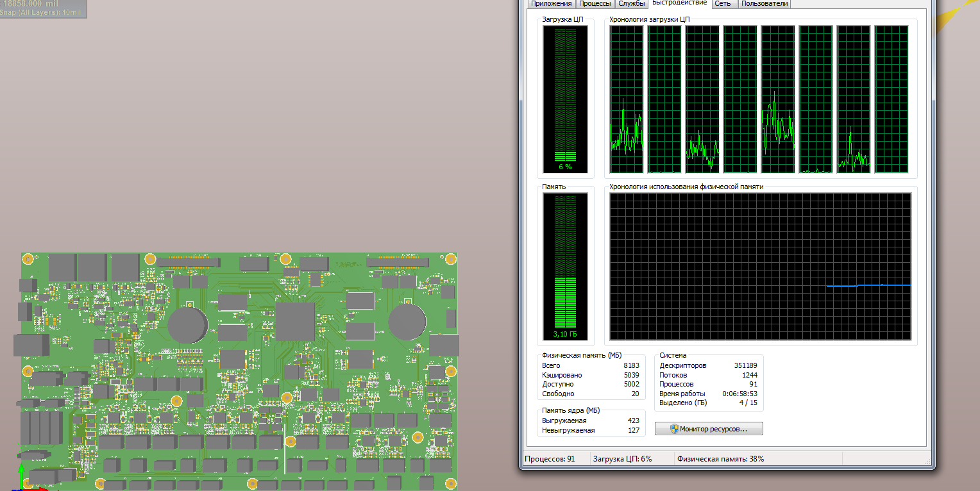980x491 pixels.
Task: Click the Дескрипторов value 351189
Action: [746, 365]
